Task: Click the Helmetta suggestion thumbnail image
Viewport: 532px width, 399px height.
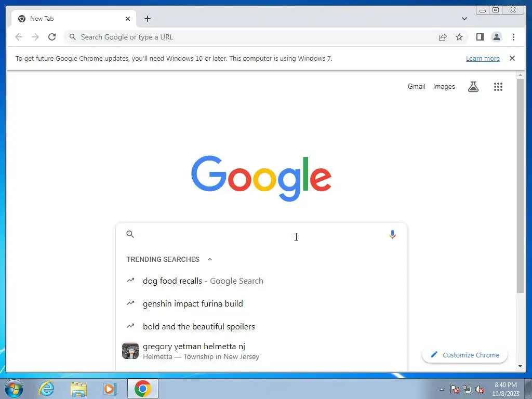Action: click(130, 351)
